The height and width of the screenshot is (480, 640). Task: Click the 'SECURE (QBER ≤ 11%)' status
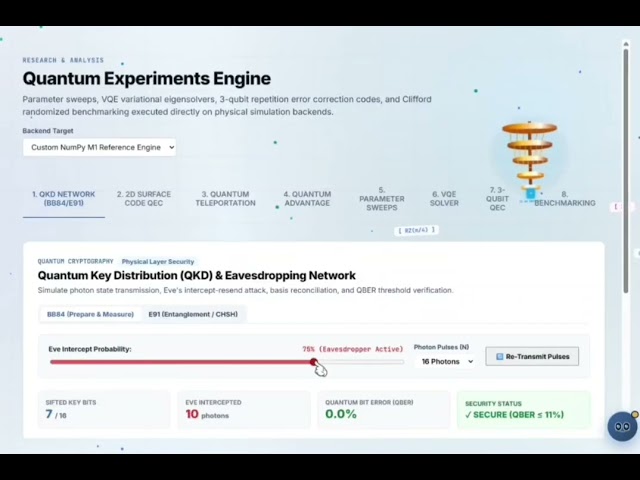click(514, 415)
